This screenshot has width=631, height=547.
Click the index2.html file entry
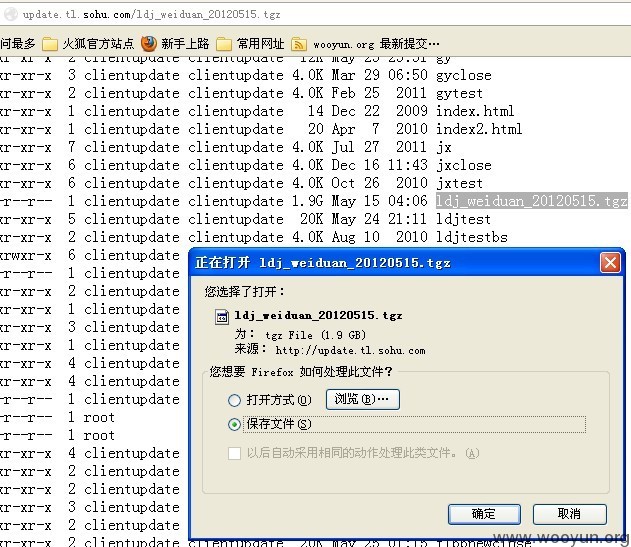479,129
